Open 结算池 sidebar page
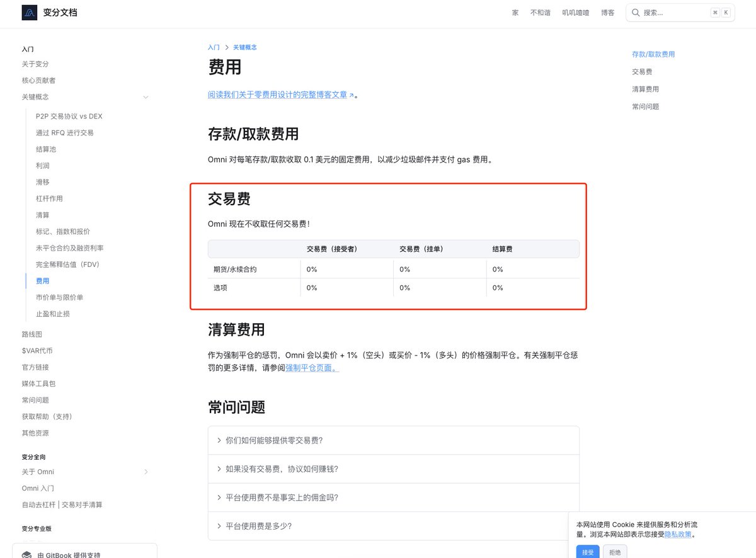The height and width of the screenshot is (558, 756). click(x=46, y=149)
